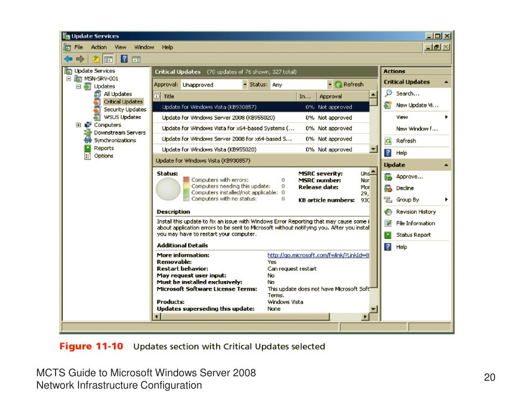Select Update for Windows Server 2008 (KB955020)

pos(261,118)
